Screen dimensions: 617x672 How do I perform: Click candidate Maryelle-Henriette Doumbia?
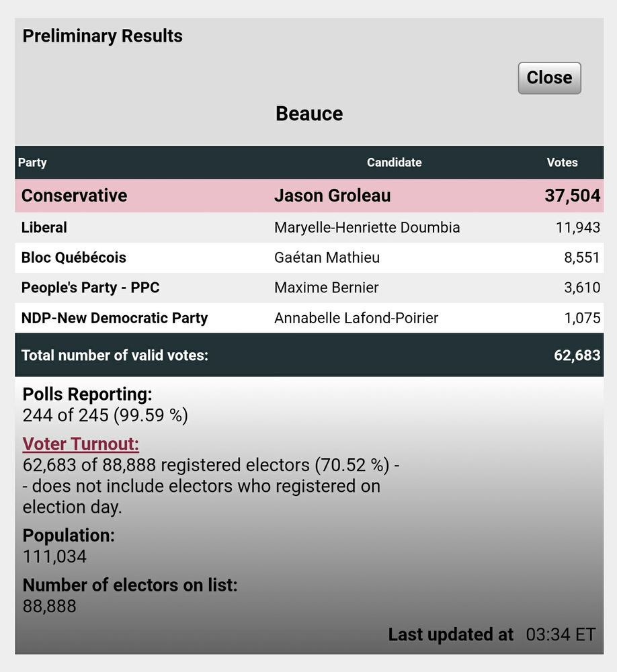(x=367, y=227)
